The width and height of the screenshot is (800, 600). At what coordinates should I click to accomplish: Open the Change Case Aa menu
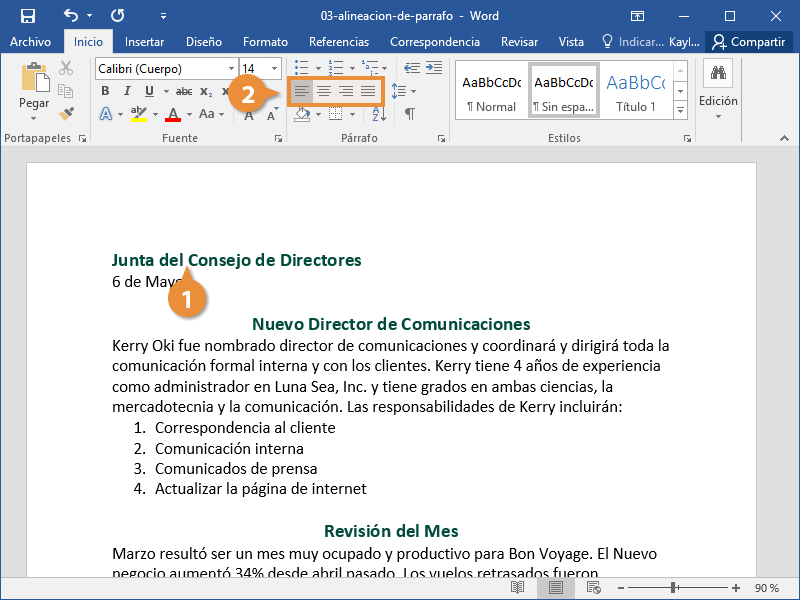pyautogui.click(x=211, y=114)
